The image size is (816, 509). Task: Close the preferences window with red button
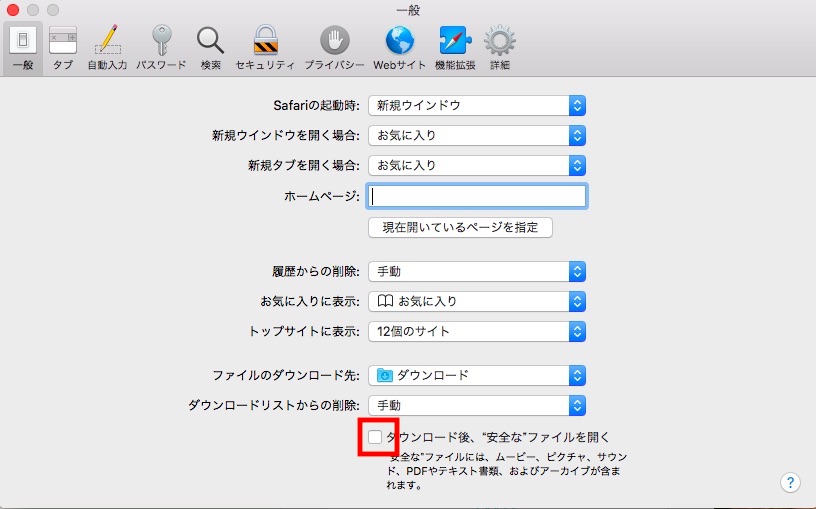[x=12, y=10]
